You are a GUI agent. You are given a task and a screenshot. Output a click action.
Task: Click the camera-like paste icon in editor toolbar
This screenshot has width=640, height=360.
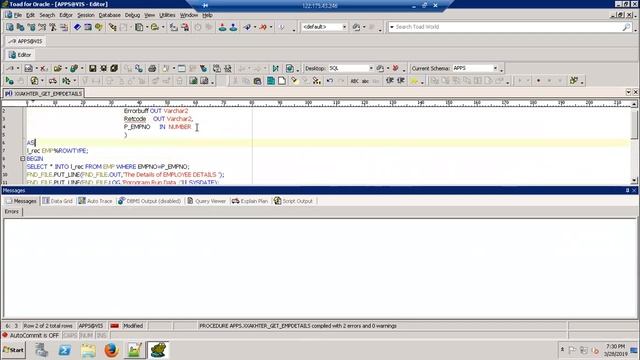[x=257, y=81]
